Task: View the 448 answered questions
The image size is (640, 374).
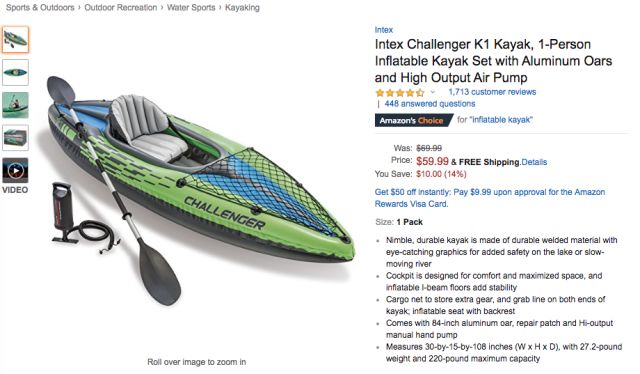Action: [430, 104]
